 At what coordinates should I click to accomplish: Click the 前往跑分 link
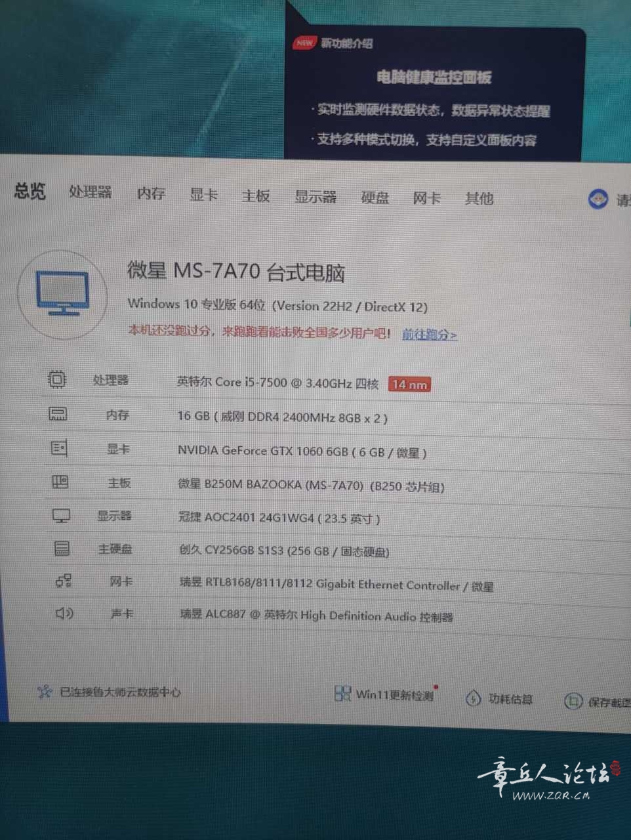tap(430, 334)
